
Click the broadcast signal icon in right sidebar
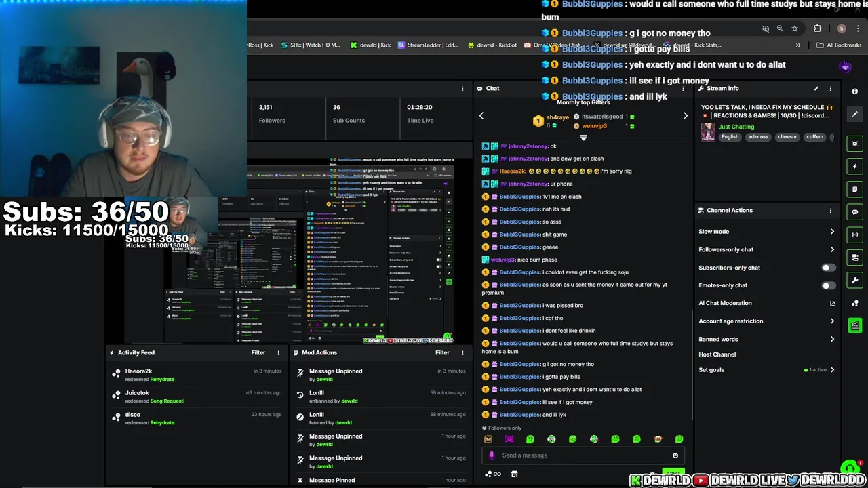854,235
